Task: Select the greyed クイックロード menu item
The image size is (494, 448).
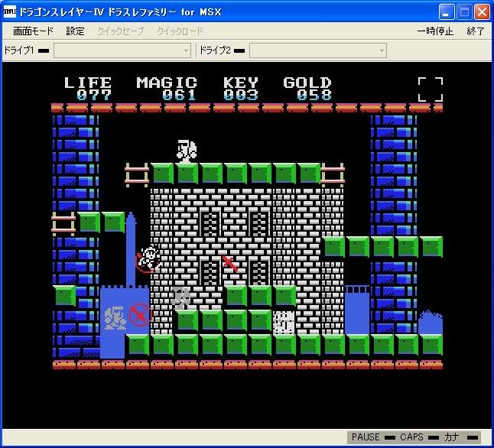Action: pos(180,31)
